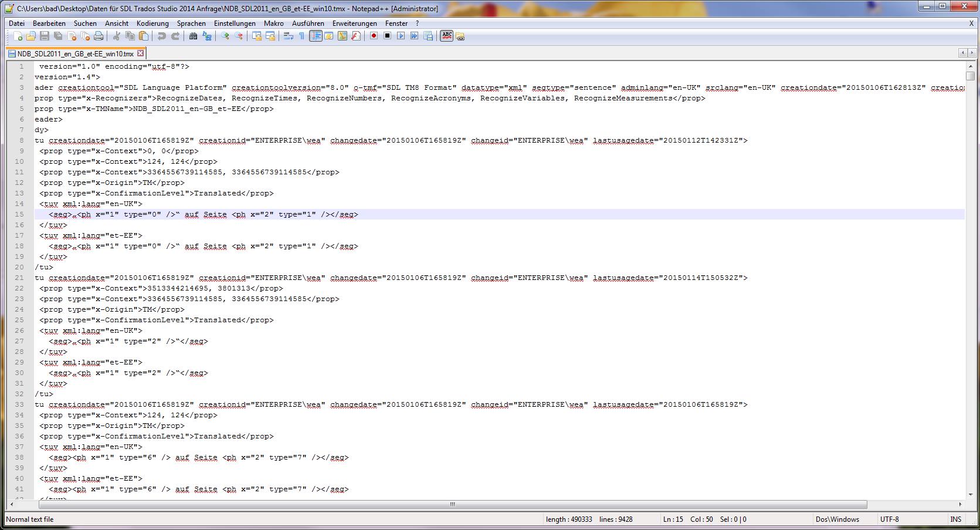The width and height of the screenshot is (980, 530).
Task: Stop macro recording with the square icon
Action: [x=387, y=36]
